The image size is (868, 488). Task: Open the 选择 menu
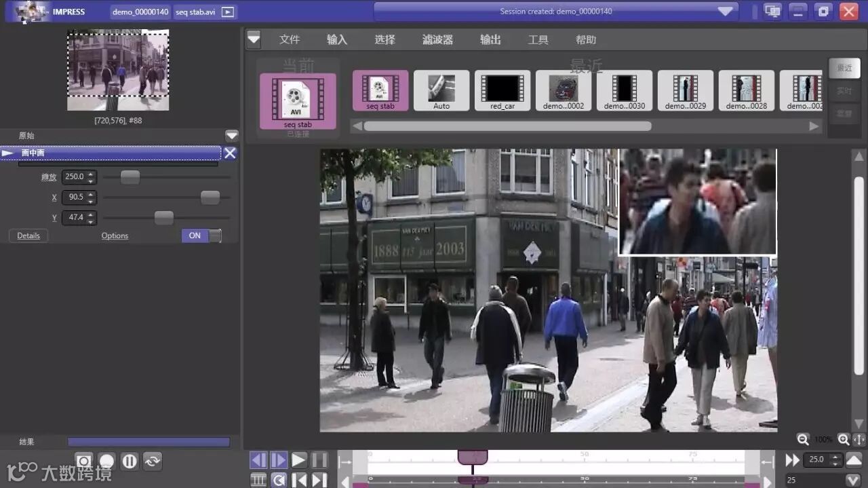[x=384, y=39]
